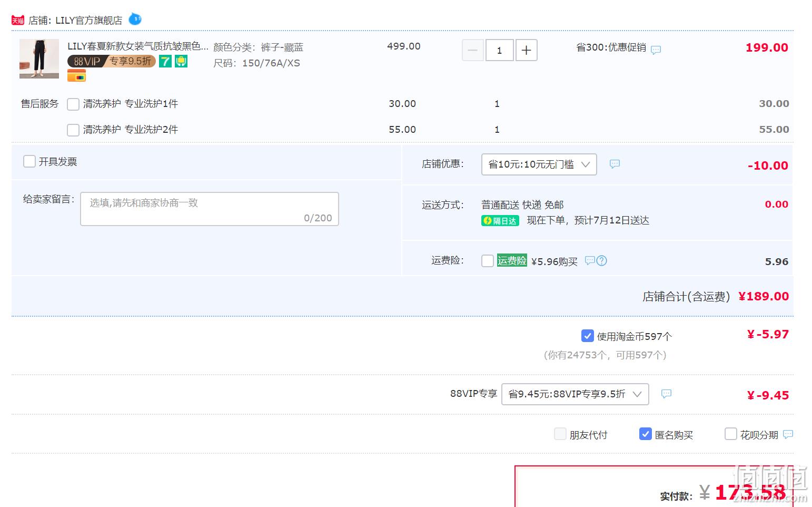The image size is (812, 507).
Task: Click the ¥-9.45 88VIP discount amount
Action: [x=768, y=395]
